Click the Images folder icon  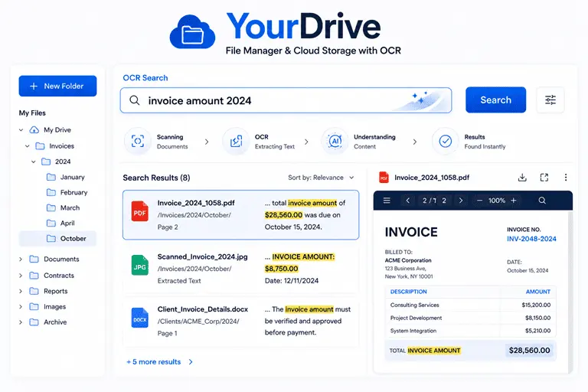pos(34,306)
